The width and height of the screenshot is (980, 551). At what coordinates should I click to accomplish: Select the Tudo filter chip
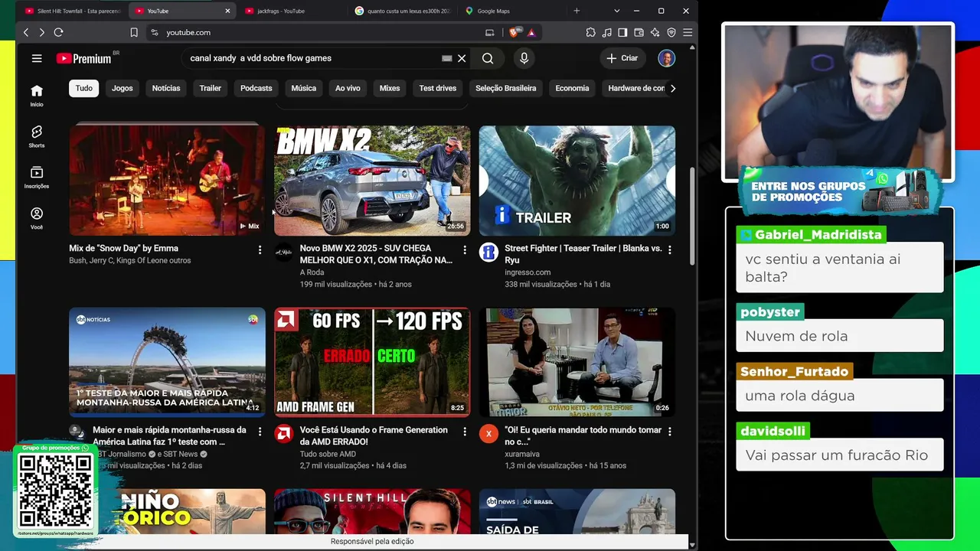[x=84, y=88]
